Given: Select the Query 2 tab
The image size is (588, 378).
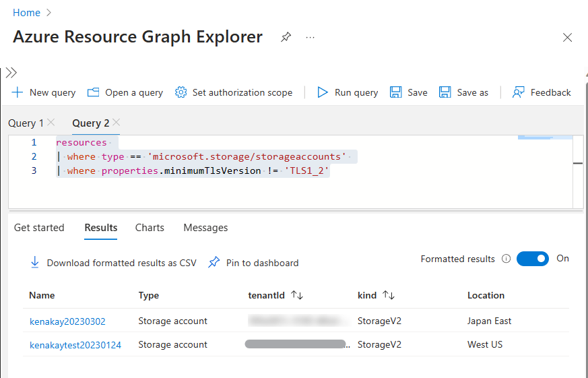Looking at the screenshot, I should tap(91, 123).
